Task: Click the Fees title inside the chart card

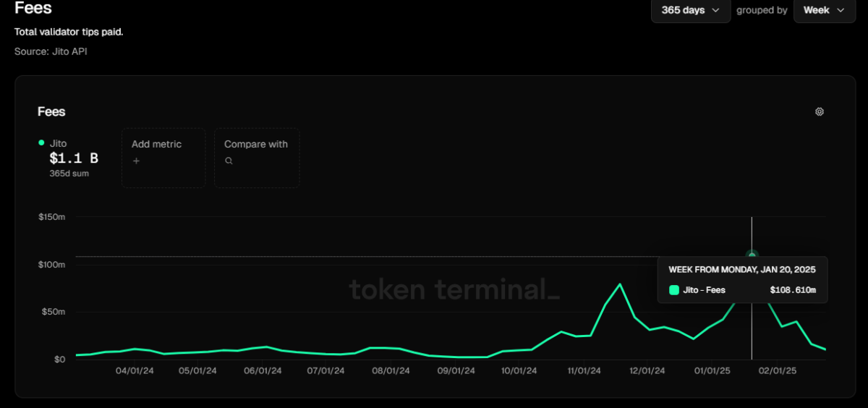Action: (x=51, y=111)
